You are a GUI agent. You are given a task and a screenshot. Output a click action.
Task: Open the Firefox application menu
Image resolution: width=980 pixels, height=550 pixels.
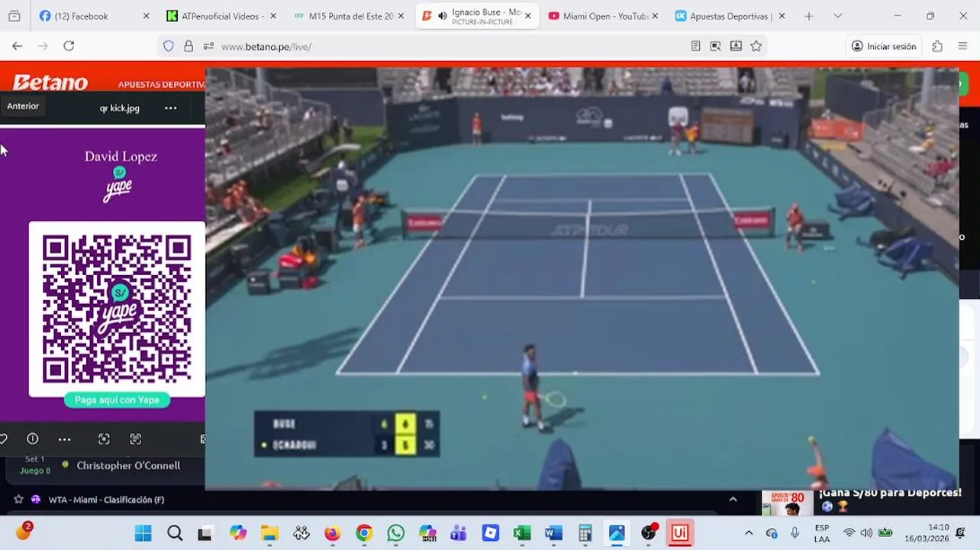click(962, 46)
